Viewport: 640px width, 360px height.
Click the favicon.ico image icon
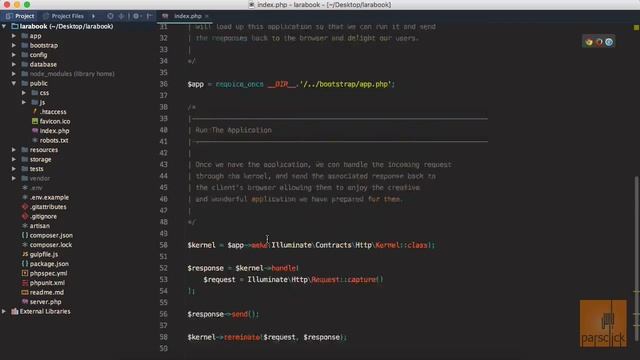click(35, 121)
